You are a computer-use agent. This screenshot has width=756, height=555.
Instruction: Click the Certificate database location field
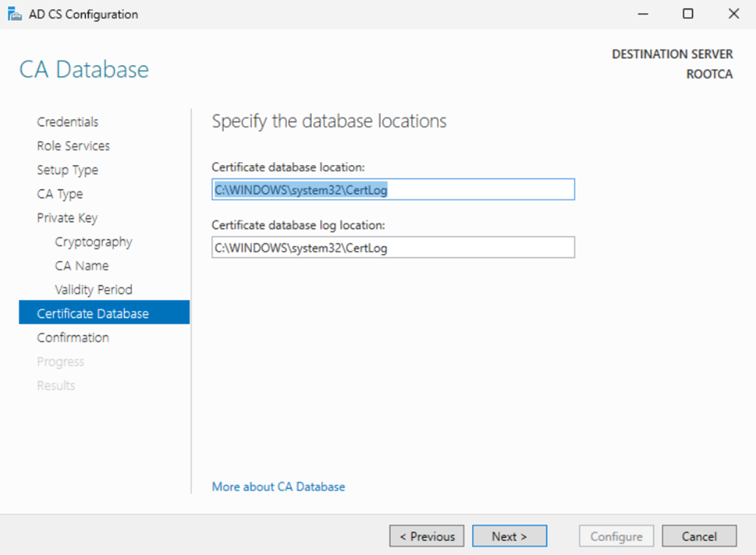392,189
